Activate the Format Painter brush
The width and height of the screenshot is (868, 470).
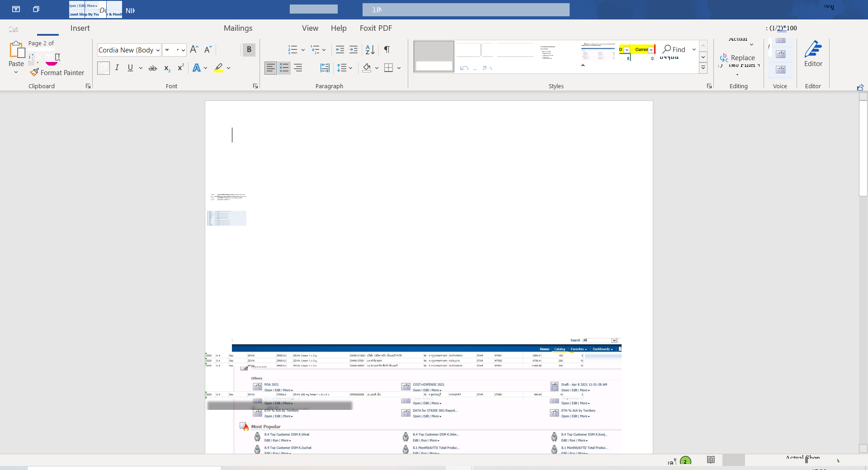(34, 72)
